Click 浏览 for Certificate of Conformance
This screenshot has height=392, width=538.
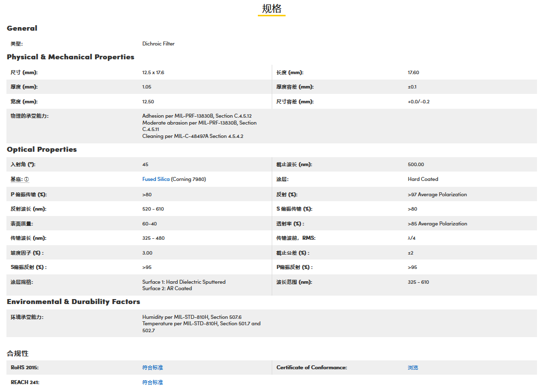[413, 368]
